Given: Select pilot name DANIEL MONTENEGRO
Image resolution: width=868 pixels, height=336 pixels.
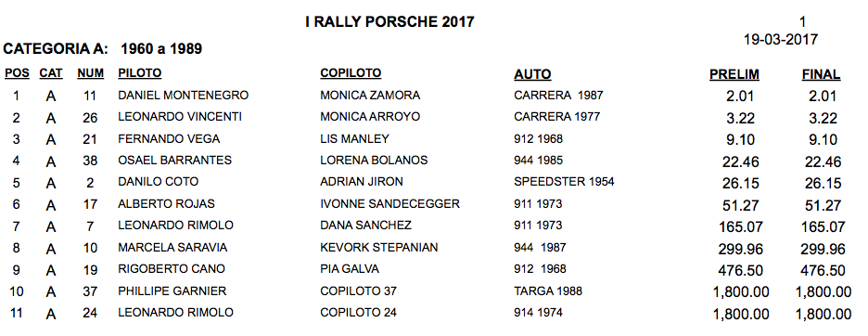Looking at the screenshot, I should coord(184,96).
